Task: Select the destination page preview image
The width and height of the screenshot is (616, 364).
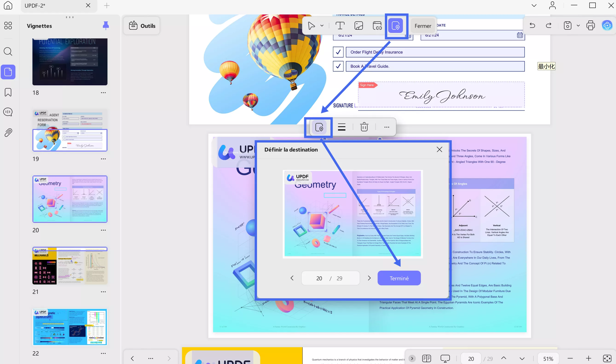Action: pos(353,214)
